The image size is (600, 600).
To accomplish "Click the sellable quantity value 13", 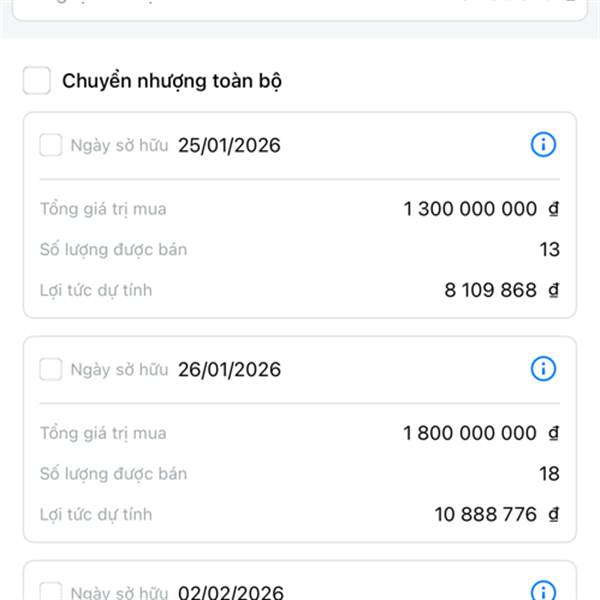I will coord(549,250).
